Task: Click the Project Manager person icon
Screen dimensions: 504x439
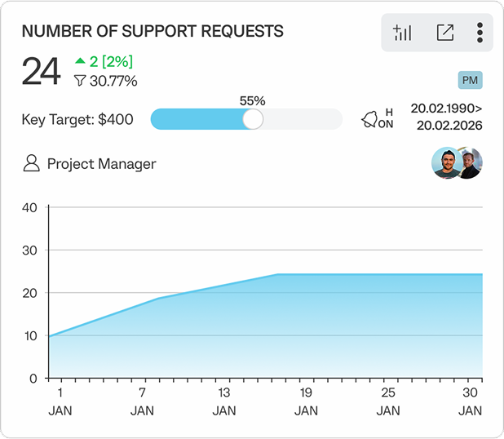Action: 31,163
